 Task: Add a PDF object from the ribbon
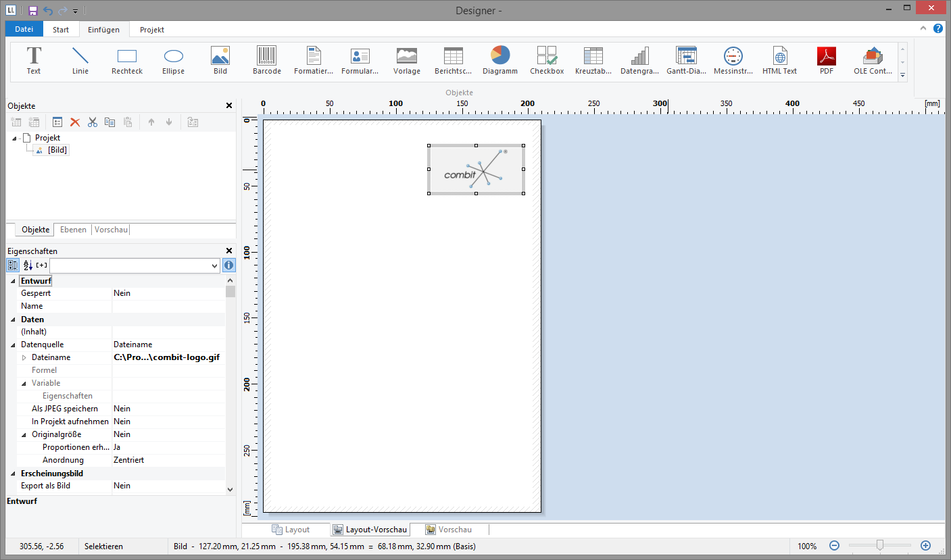click(826, 60)
